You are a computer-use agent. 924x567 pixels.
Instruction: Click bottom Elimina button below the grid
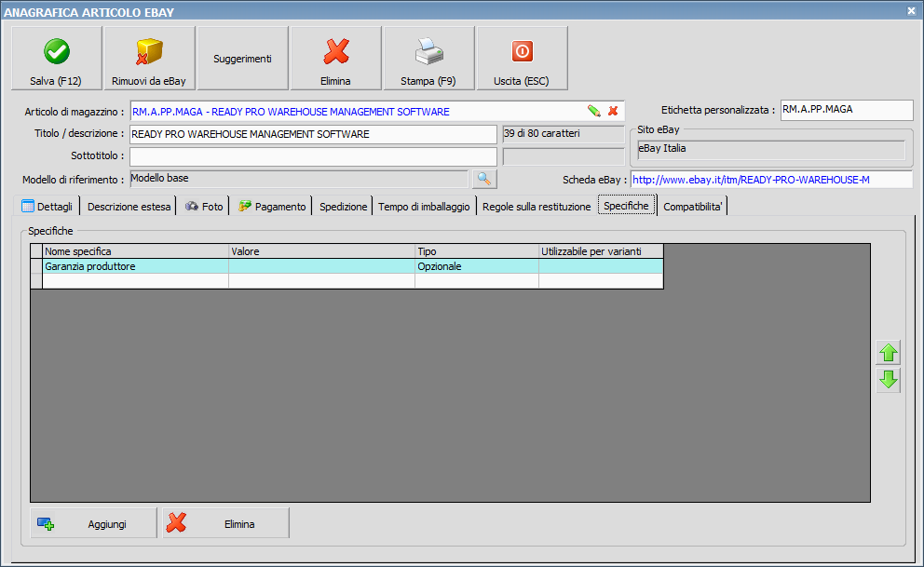pyautogui.click(x=226, y=523)
